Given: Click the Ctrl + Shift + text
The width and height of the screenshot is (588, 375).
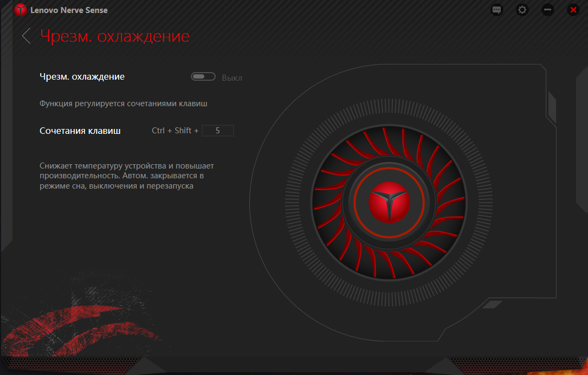Looking at the screenshot, I should pyautogui.click(x=175, y=131).
